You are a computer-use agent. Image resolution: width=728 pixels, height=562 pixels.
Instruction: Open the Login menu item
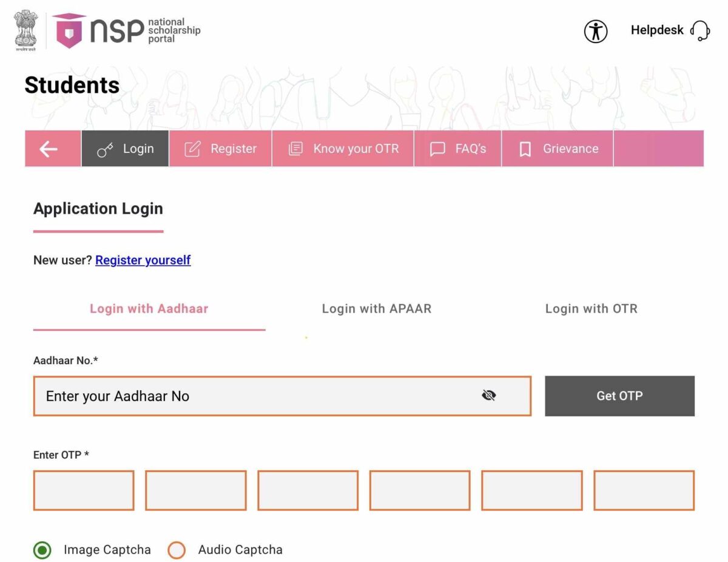point(125,149)
